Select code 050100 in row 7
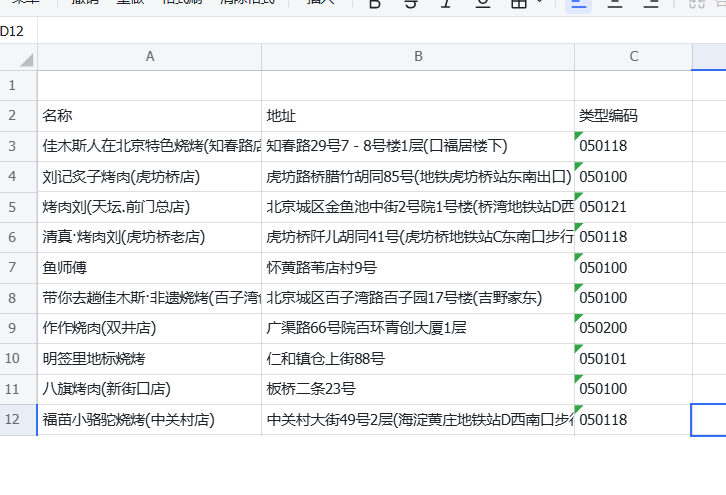Viewport: 726px width, 495px height. (633, 268)
